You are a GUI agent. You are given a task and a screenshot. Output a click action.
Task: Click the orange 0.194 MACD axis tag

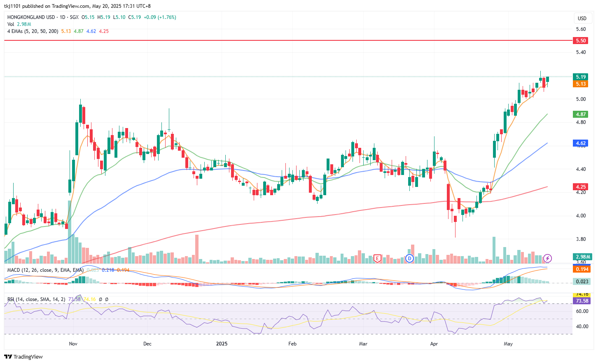[582, 269]
